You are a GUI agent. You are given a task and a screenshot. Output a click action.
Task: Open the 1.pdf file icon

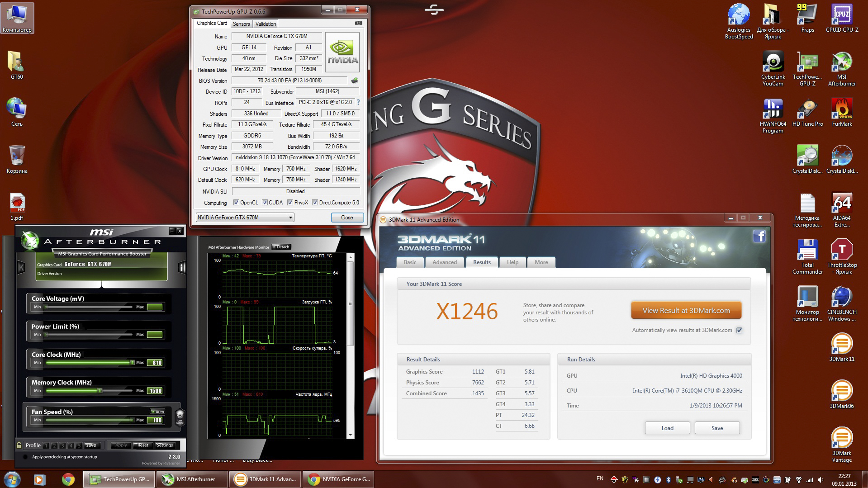[x=17, y=206]
